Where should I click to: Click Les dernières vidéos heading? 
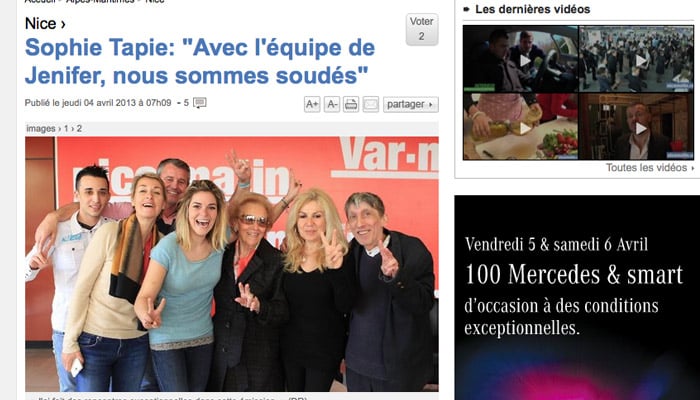point(533,9)
